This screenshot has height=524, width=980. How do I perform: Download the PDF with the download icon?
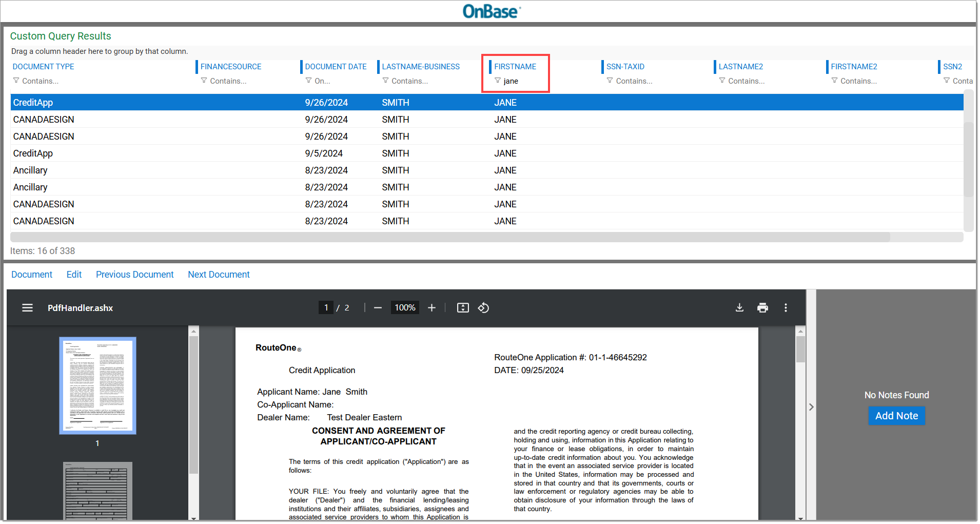(x=739, y=308)
